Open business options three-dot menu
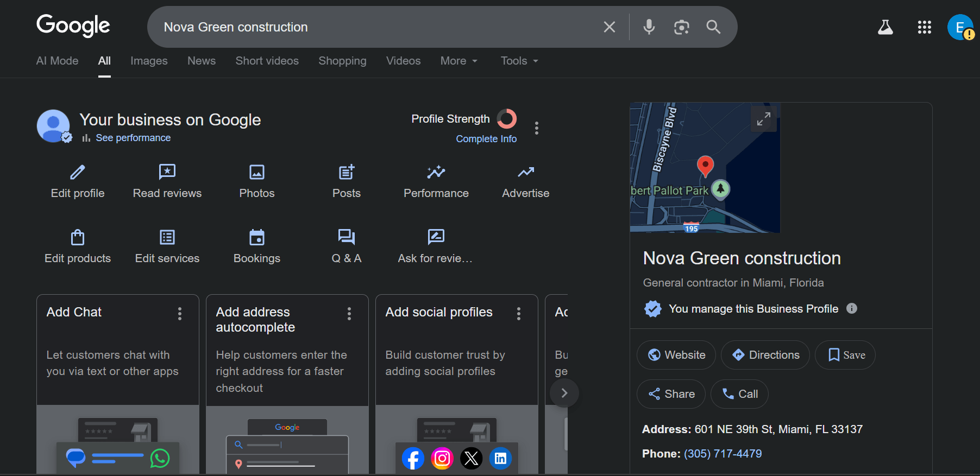The width and height of the screenshot is (980, 476). 537,128
